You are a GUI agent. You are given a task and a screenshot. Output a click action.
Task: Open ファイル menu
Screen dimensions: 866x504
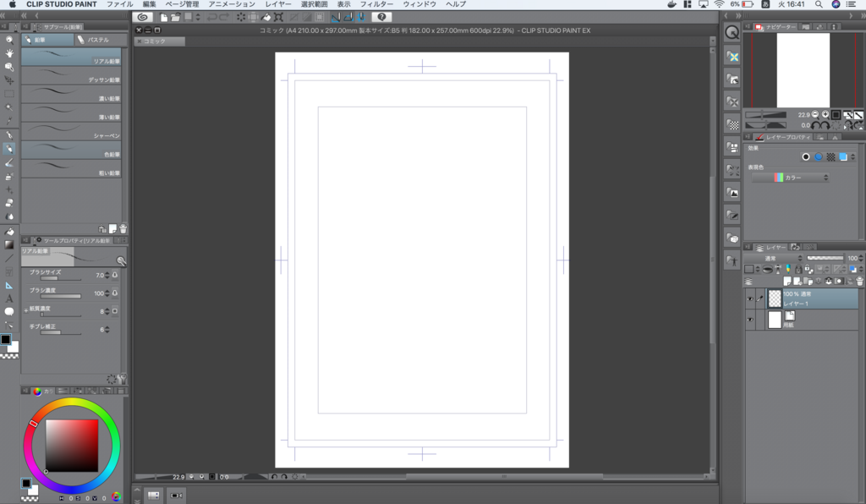119,4
